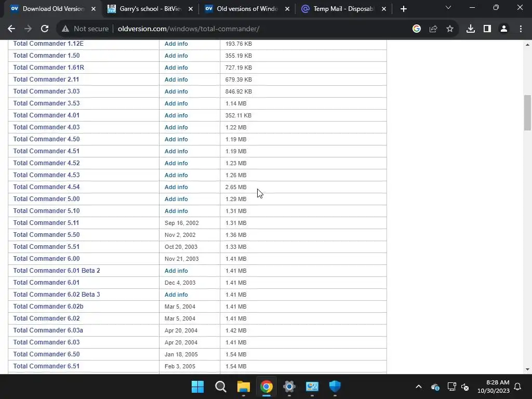Toggle Chrome side panel icon

tap(487, 29)
